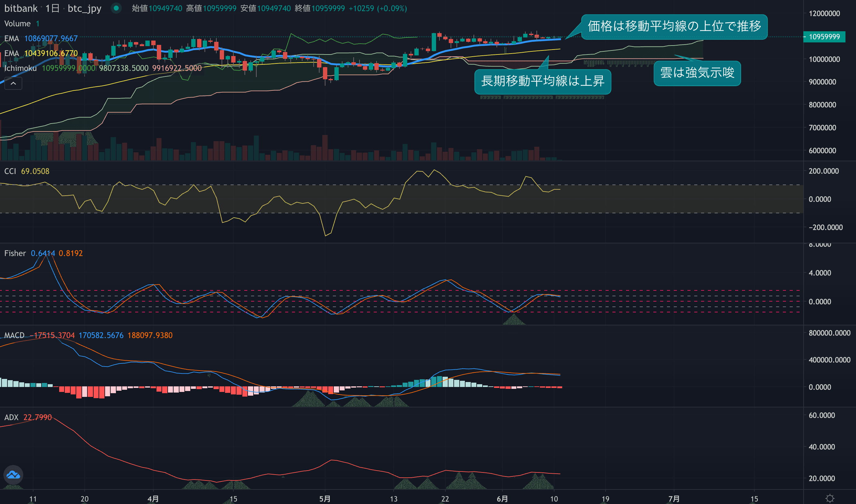Click the MACD indicator label
The width and height of the screenshot is (856, 504).
click(x=14, y=336)
